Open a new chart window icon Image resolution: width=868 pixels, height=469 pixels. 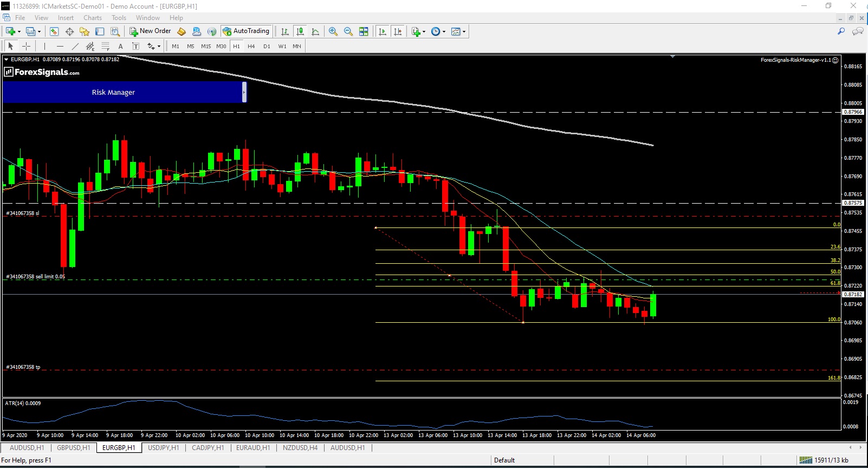coord(10,31)
